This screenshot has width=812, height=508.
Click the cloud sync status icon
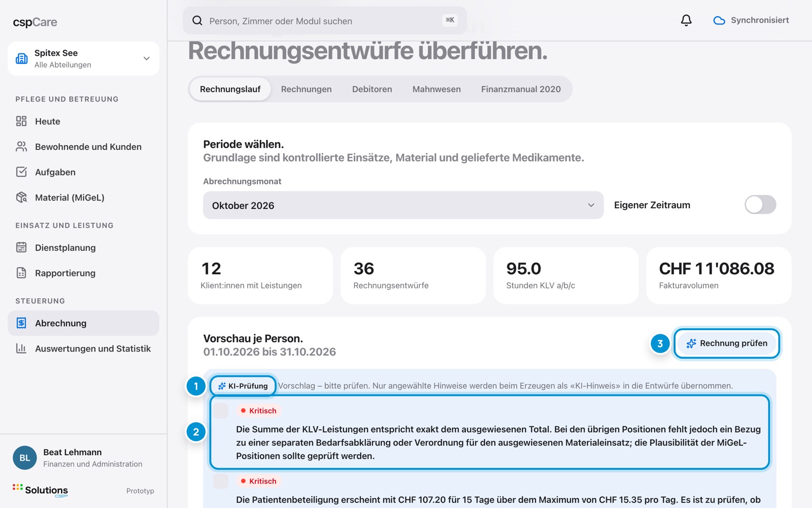(x=719, y=20)
